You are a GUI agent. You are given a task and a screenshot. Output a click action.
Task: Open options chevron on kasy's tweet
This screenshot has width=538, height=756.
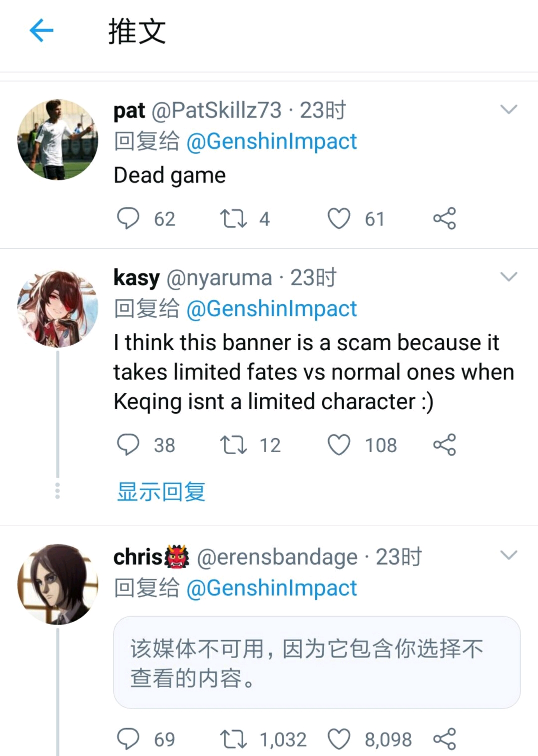(x=509, y=276)
